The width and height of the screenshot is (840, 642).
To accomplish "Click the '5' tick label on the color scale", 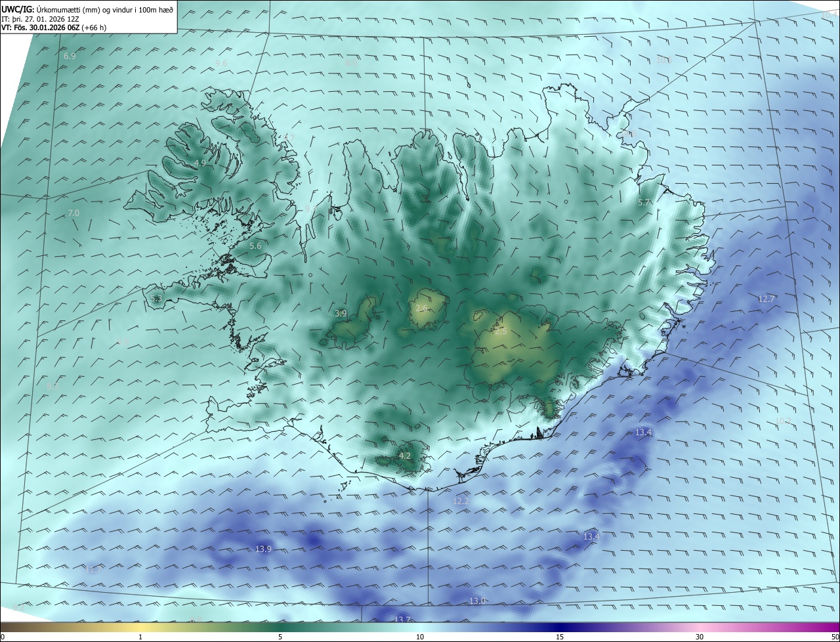I will coord(280,637).
